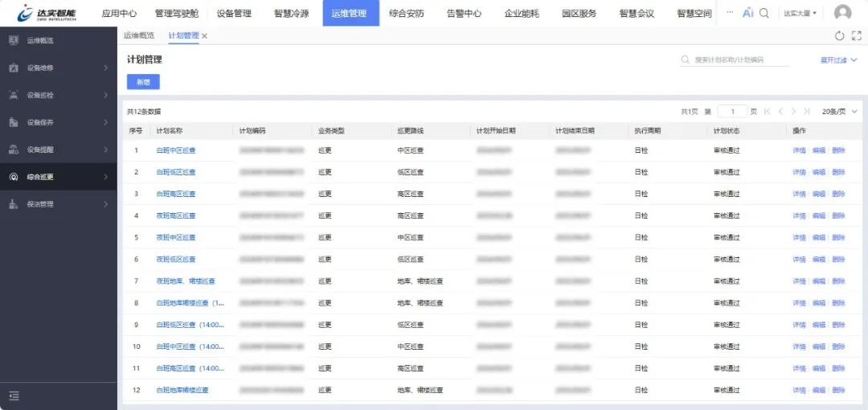
Task: Expand the 保洁管理 sidebar chevron
Action: pyautogui.click(x=105, y=204)
